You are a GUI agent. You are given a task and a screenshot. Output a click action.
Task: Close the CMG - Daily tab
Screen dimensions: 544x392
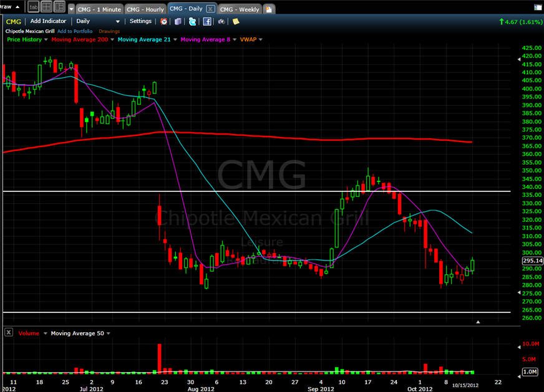click(210, 9)
